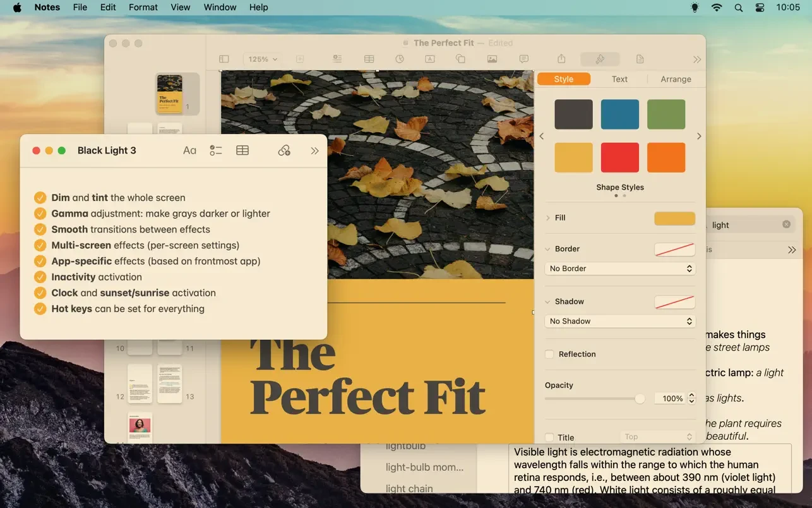
Task: Click the checklist icon in Black Light 3 note
Action: tap(216, 150)
